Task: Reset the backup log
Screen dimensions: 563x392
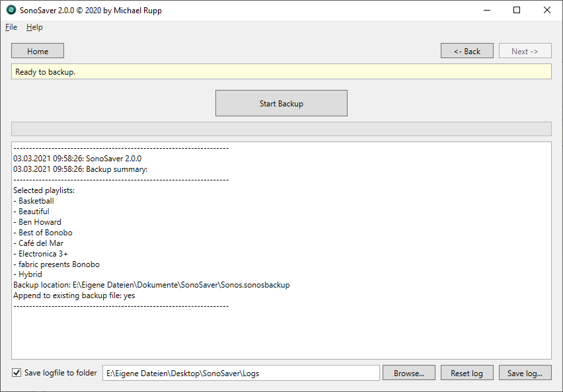Action: [467, 372]
